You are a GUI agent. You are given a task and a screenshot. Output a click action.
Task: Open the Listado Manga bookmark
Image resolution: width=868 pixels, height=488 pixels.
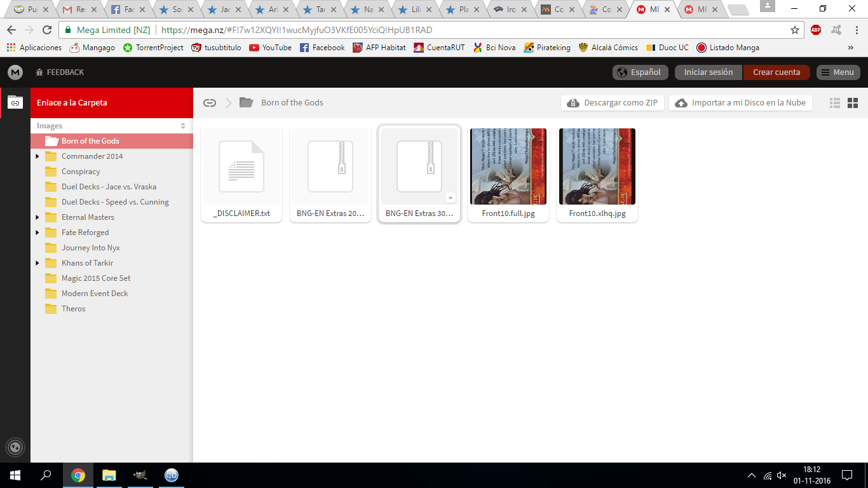pyautogui.click(x=728, y=48)
